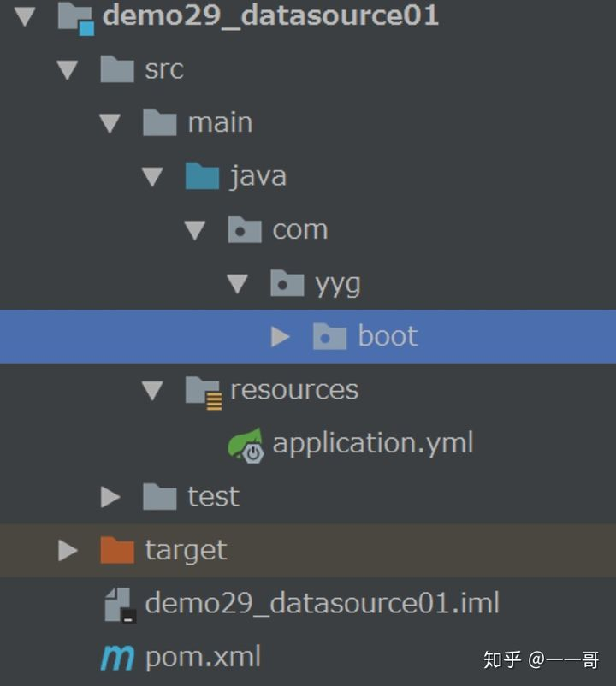
Task: Select the application.yml file
Action: (x=373, y=444)
